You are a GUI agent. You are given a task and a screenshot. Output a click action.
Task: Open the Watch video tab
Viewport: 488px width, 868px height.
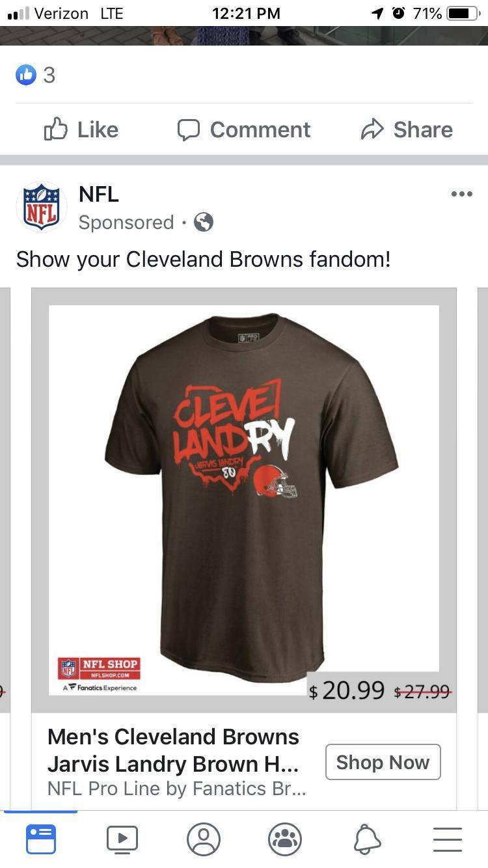(x=122, y=839)
